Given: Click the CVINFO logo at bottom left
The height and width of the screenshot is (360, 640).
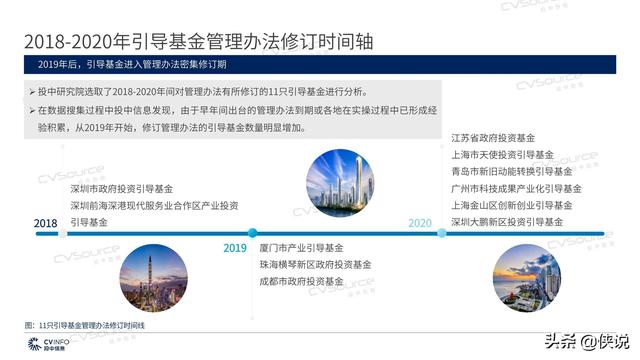Looking at the screenshot, I should (48, 344).
